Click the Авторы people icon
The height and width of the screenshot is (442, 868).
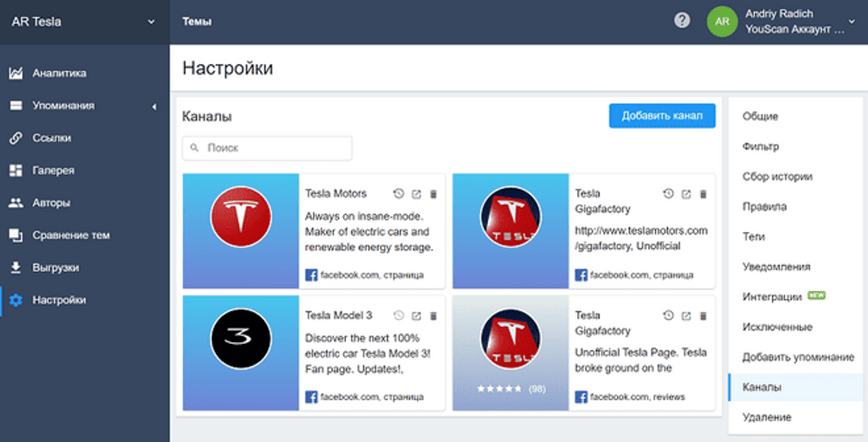pos(16,203)
